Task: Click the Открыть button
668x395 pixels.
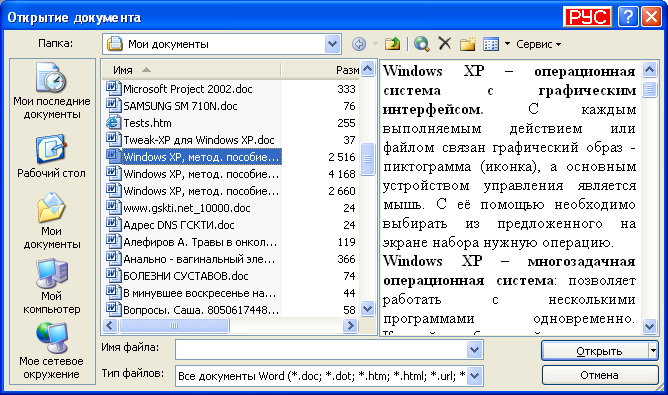Action: [595, 351]
